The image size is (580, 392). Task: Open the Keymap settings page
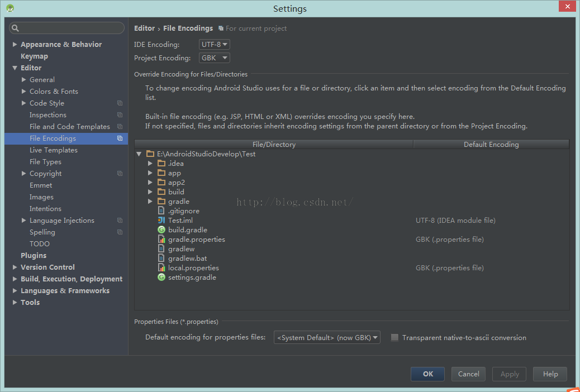34,56
